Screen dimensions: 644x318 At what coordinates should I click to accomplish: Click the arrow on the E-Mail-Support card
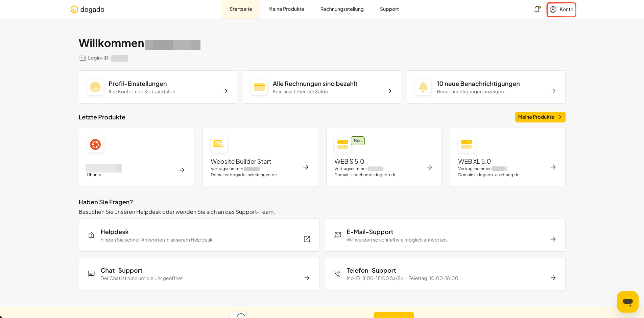tap(553, 239)
